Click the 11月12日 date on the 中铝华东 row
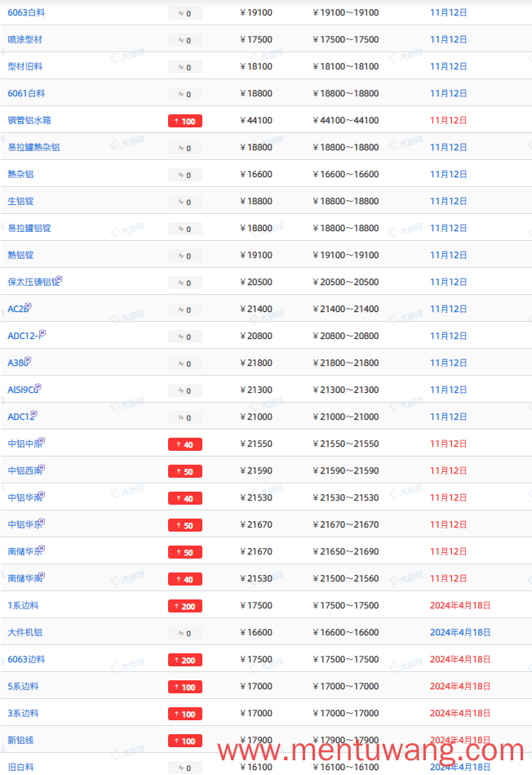This screenshot has width=532, height=775. (448, 524)
